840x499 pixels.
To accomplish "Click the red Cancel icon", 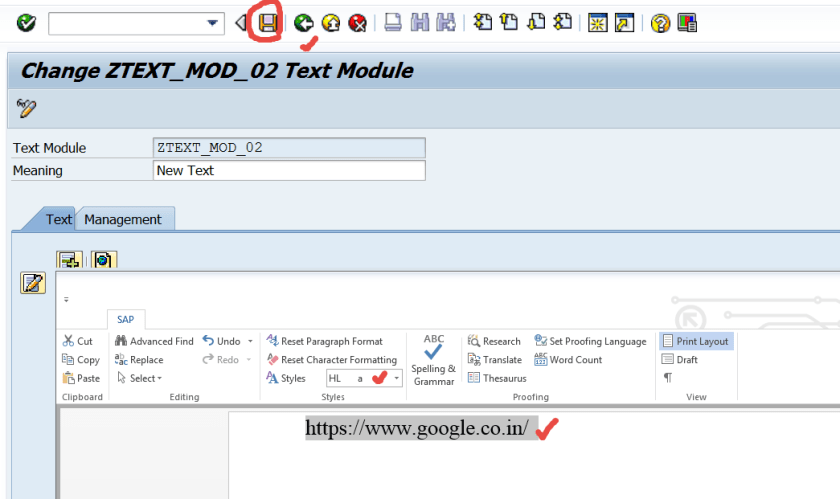I will point(357,23).
